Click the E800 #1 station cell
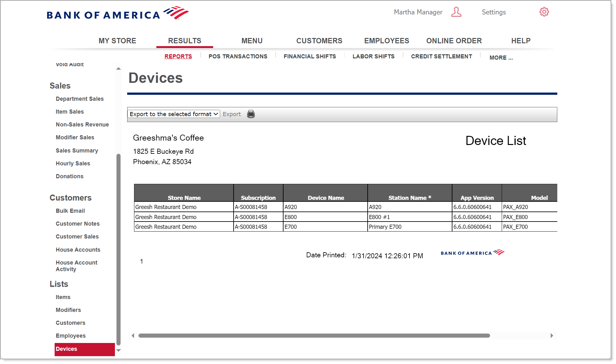This screenshot has height=364, width=616. tap(410, 217)
